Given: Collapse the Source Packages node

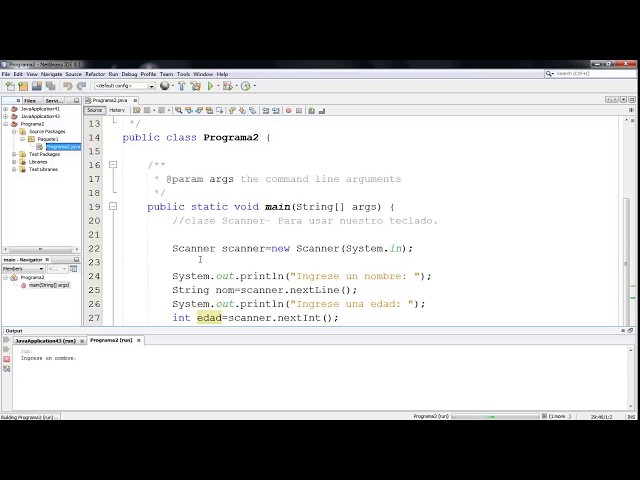Looking at the screenshot, I should point(14,131).
